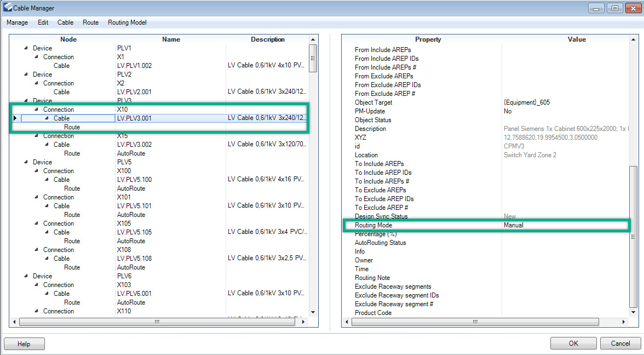Screen dimensions: 644x355
Task: Select the highlighted cable LV.PLV3.001
Action: tap(134, 118)
